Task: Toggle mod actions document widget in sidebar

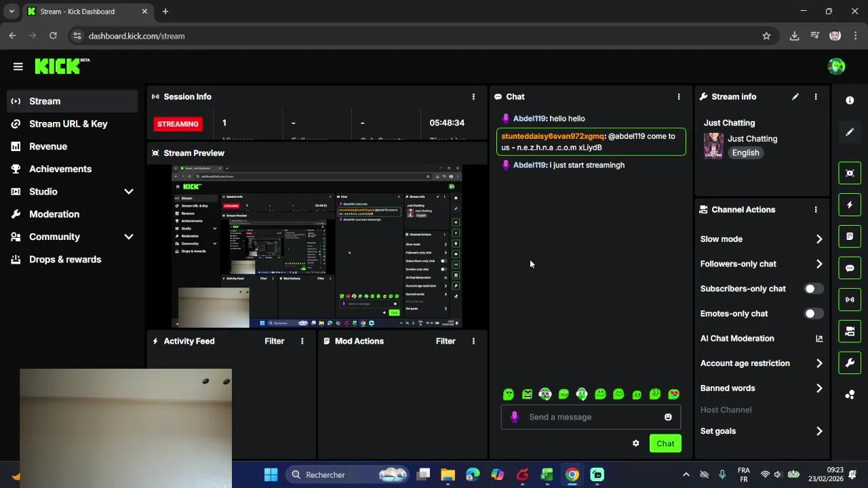Action: click(850, 237)
